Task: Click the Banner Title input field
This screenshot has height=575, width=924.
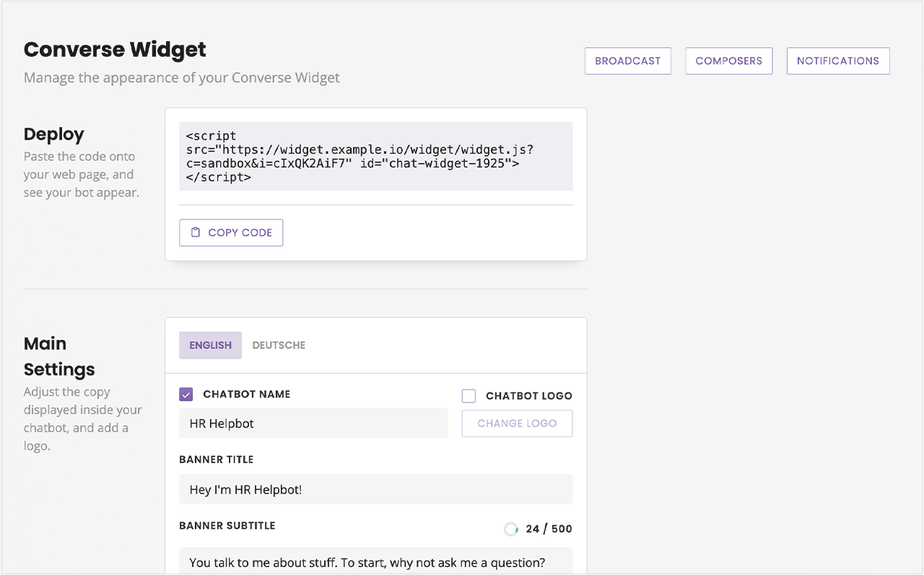Action: pyautogui.click(x=375, y=489)
